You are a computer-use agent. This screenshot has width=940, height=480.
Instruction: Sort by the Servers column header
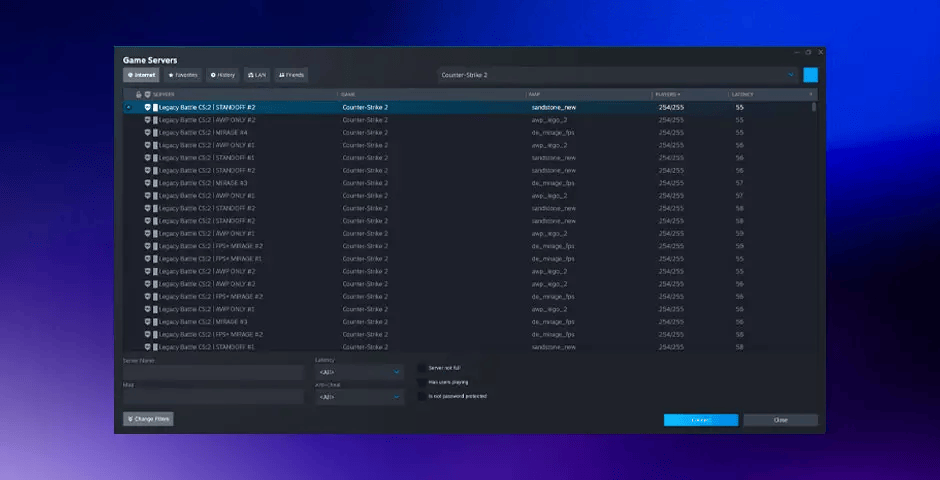tap(164, 95)
